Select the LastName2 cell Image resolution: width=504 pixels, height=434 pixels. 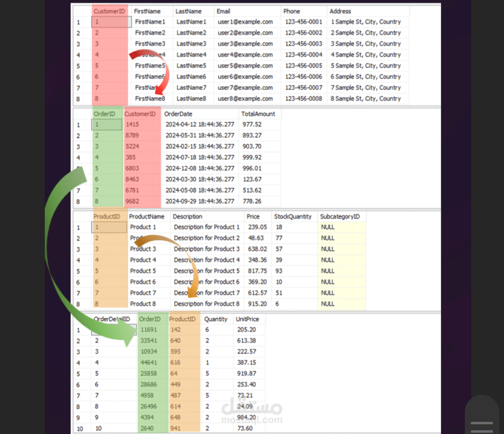[191, 33]
